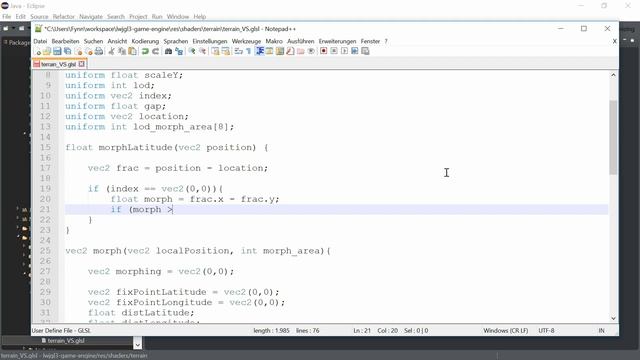
Task: Save the current file using the floppy icon
Action: [x=57, y=51]
